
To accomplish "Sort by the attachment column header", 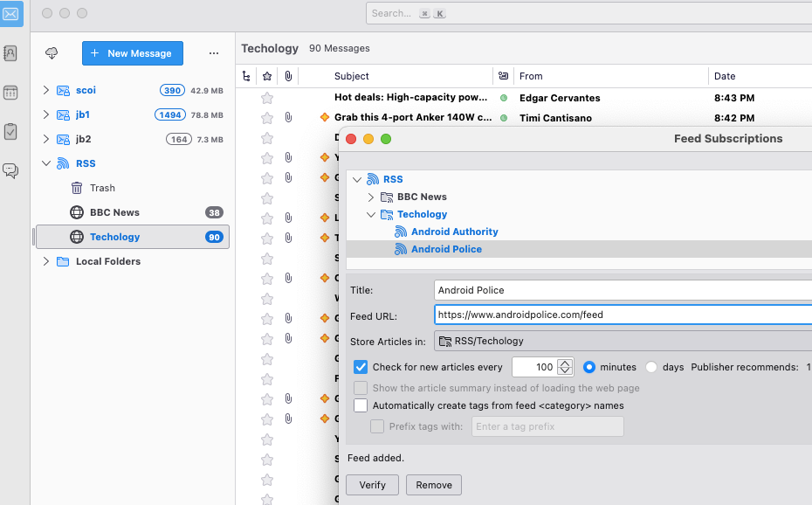I will pos(288,76).
